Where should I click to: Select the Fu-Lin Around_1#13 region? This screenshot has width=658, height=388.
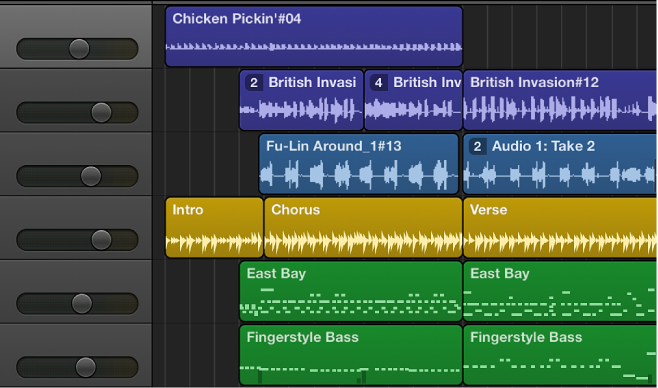click(359, 164)
